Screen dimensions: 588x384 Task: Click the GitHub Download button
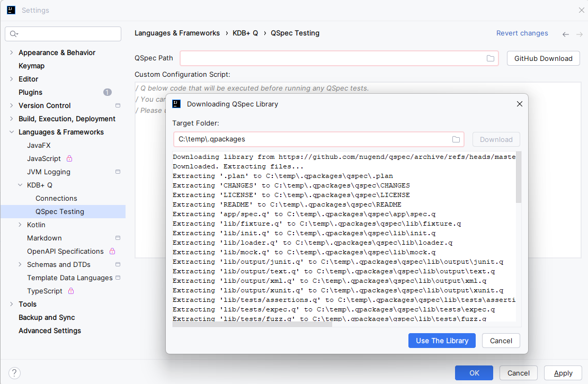tap(544, 58)
